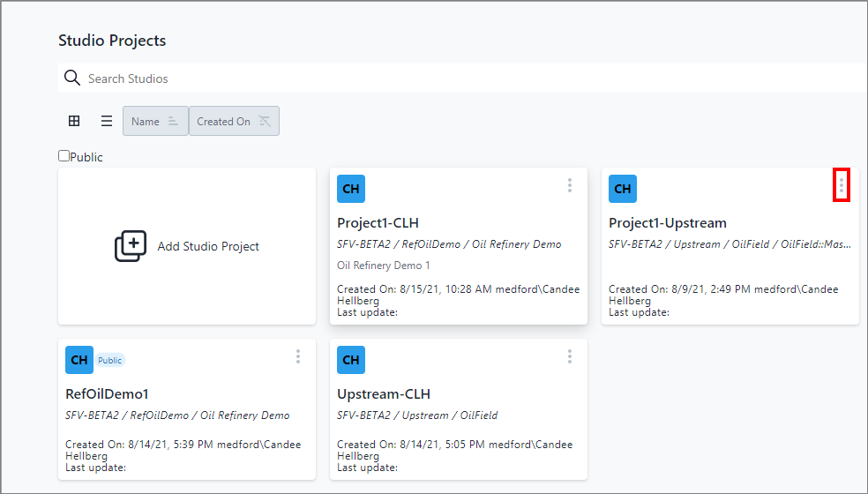This screenshot has width=868, height=494.
Task: Open three-dot menu on Upstream-CLH card
Action: point(570,356)
